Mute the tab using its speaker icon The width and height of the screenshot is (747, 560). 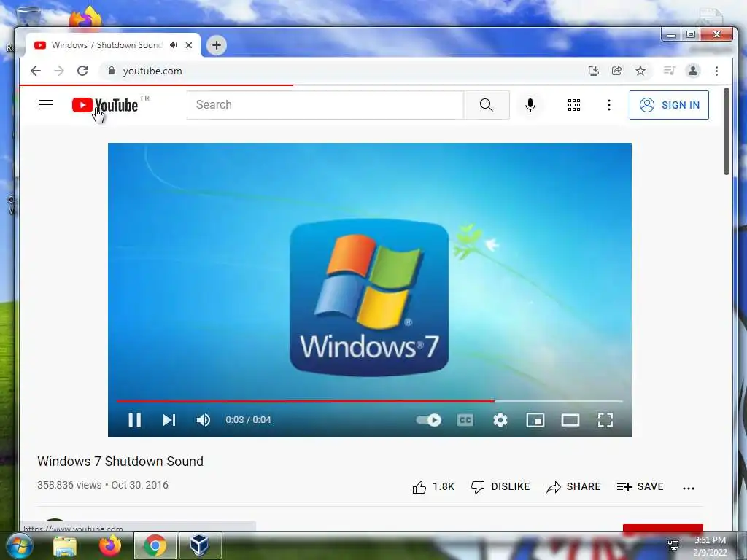[174, 45]
